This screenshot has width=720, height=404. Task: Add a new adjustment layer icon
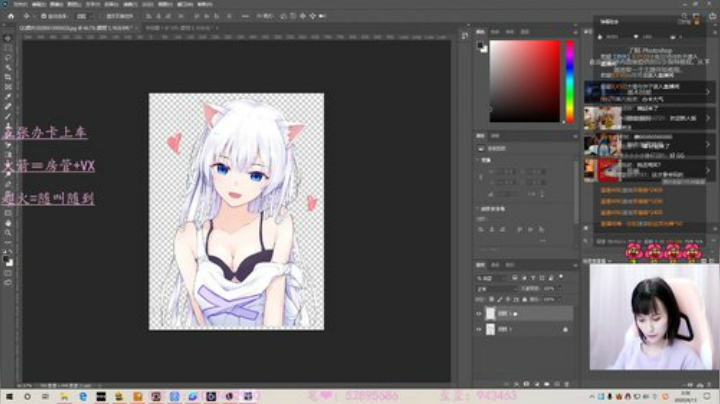point(536,384)
